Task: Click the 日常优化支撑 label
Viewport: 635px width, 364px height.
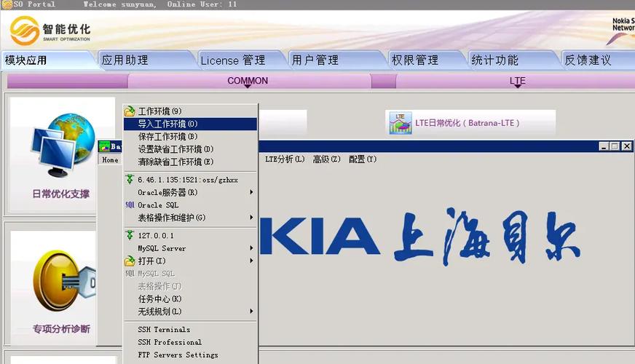Action: (60, 194)
